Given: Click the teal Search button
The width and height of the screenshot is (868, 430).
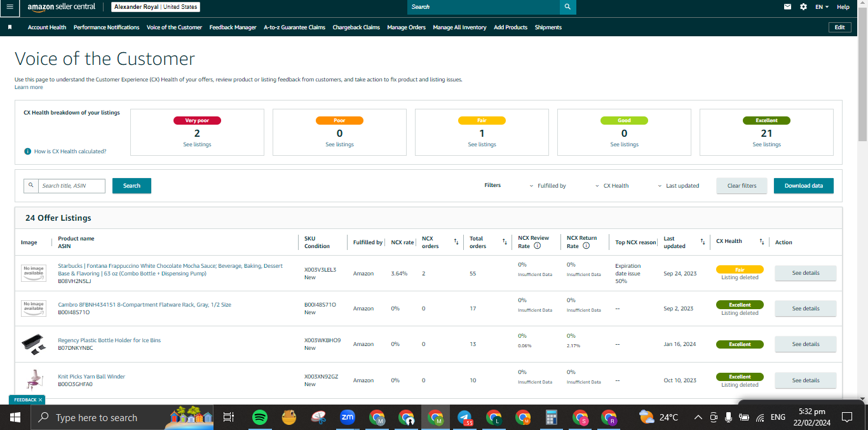Looking at the screenshot, I should pyautogui.click(x=132, y=186).
